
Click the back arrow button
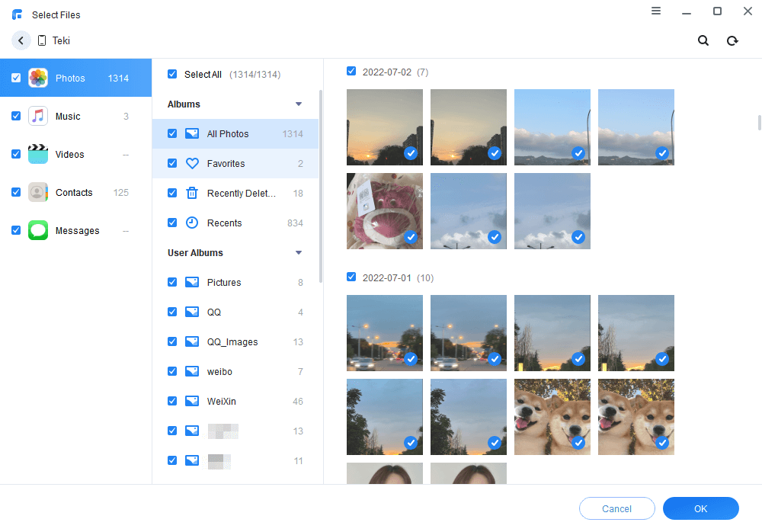point(21,40)
